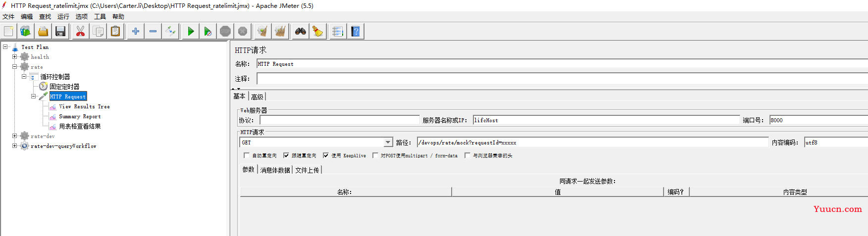Click the 名称 field containing HTTP Request

(x=562, y=64)
